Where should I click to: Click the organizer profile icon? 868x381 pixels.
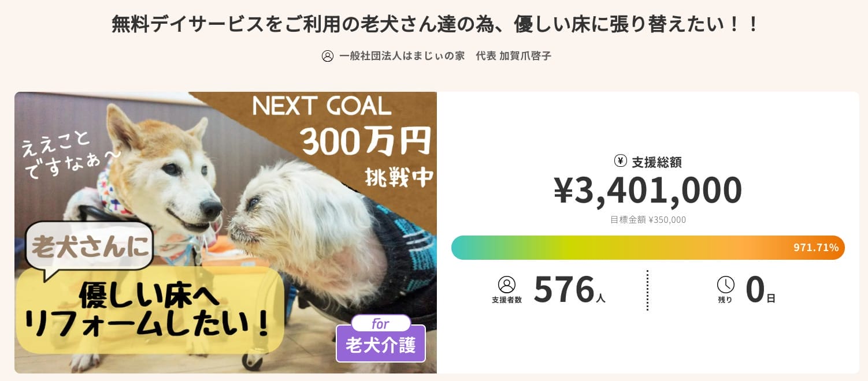328,56
